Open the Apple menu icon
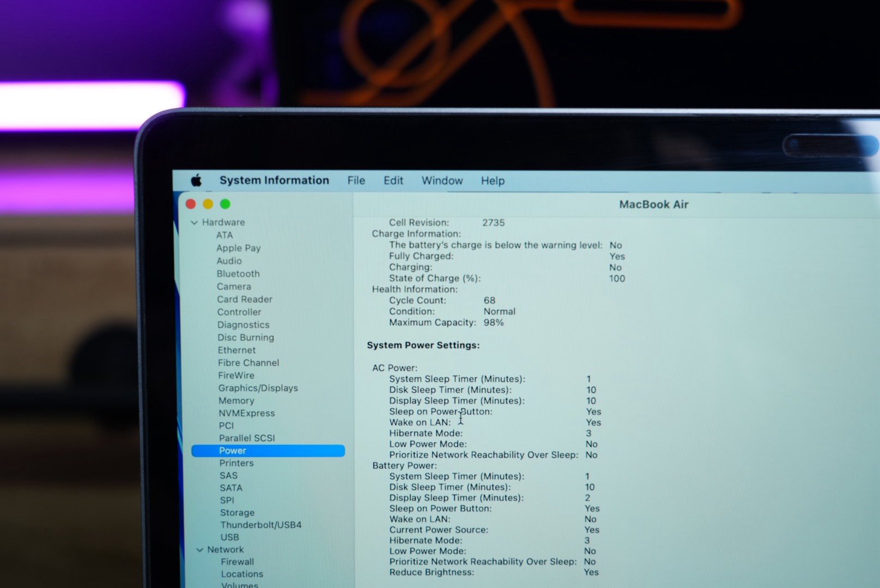 [x=196, y=180]
